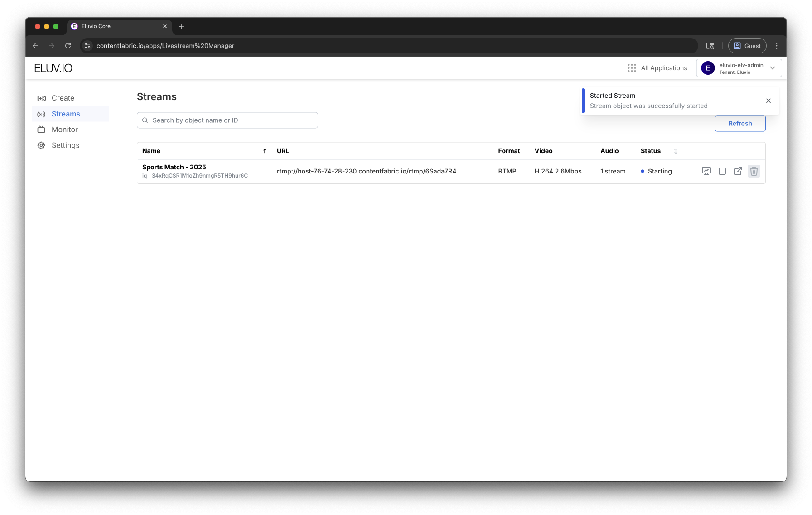
Task: Focus the search by object name field
Action: [x=227, y=120]
